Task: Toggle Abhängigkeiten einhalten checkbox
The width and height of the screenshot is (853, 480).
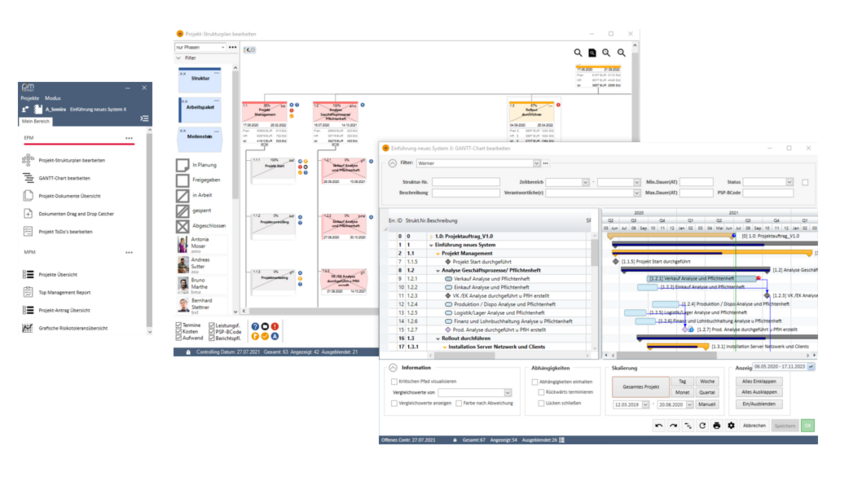Action: [x=535, y=382]
